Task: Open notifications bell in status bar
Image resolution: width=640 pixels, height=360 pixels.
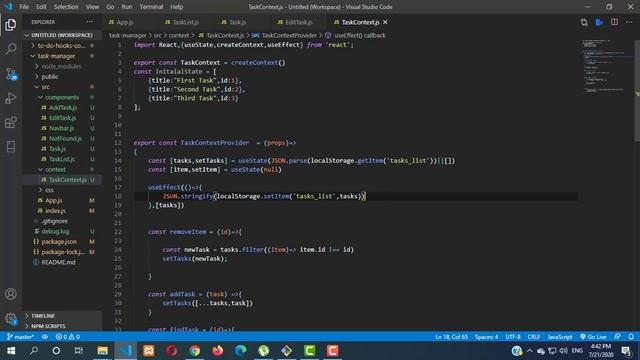Action: tap(631, 337)
